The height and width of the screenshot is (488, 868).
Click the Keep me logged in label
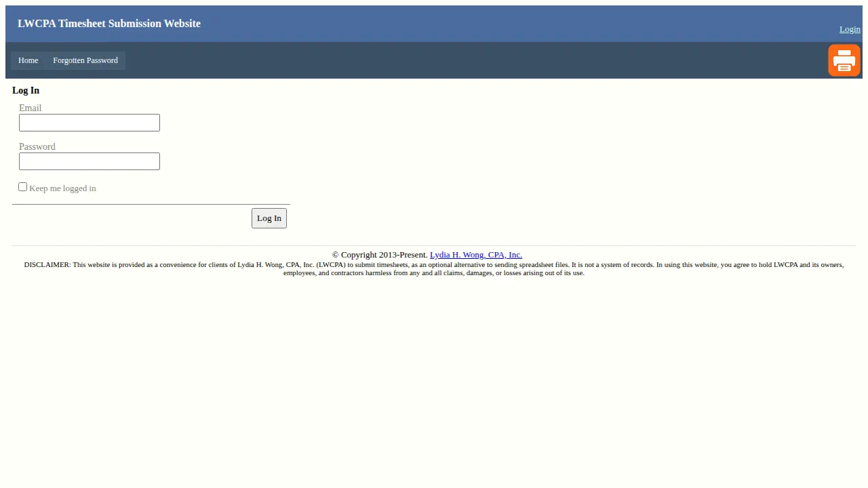(62, 188)
